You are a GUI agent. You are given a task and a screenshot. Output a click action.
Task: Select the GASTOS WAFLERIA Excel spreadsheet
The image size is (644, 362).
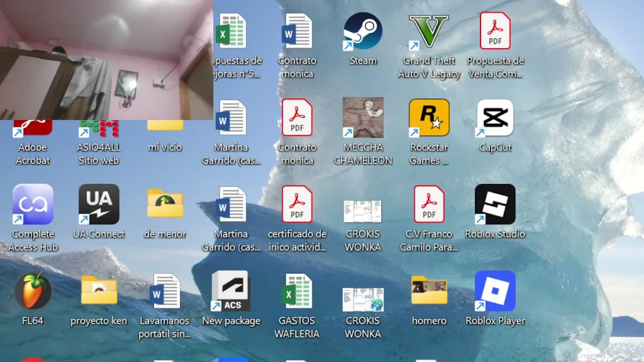pos(297,291)
